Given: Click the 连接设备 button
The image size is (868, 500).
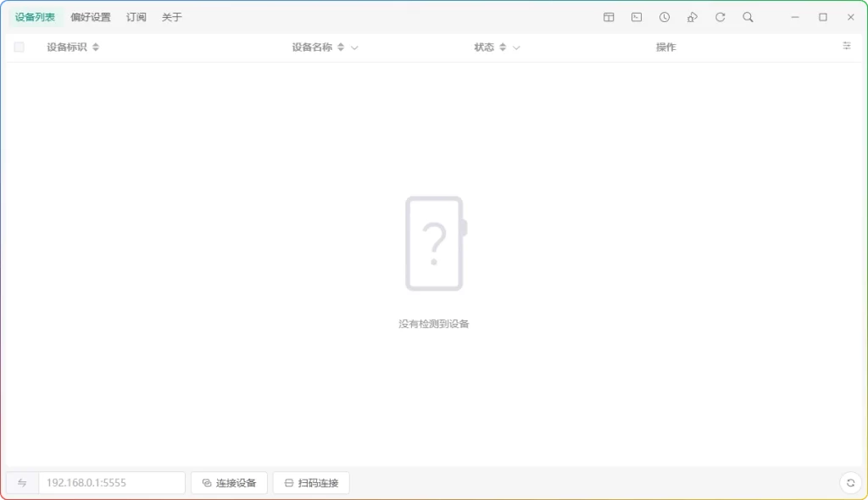Looking at the screenshot, I should point(229,482).
